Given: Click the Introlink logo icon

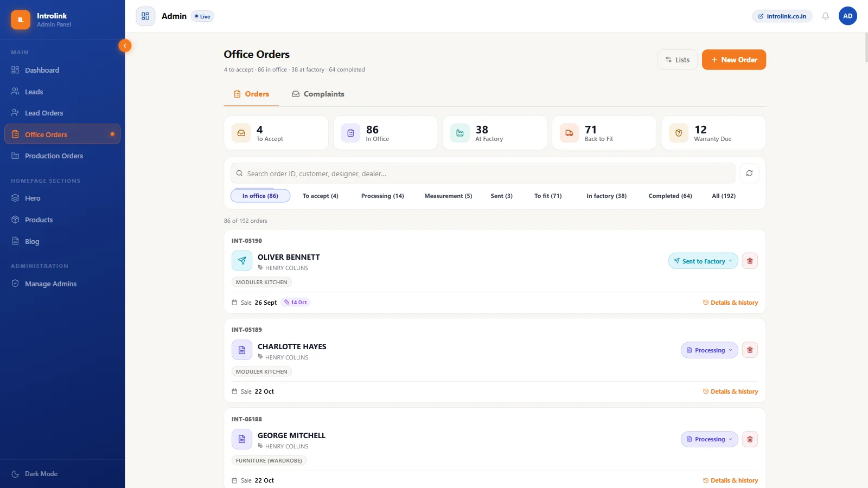Looking at the screenshot, I should click(x=21, y=20).
